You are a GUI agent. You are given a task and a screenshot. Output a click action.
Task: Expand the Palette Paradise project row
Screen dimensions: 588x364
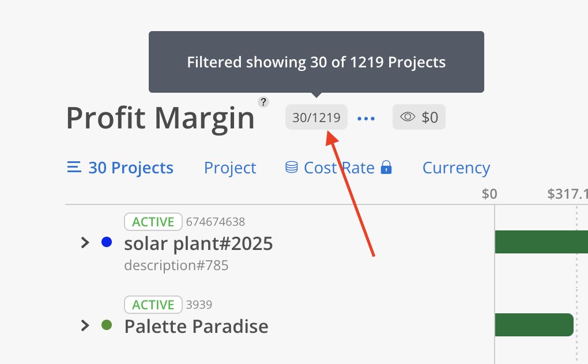[x=85, y=325]
